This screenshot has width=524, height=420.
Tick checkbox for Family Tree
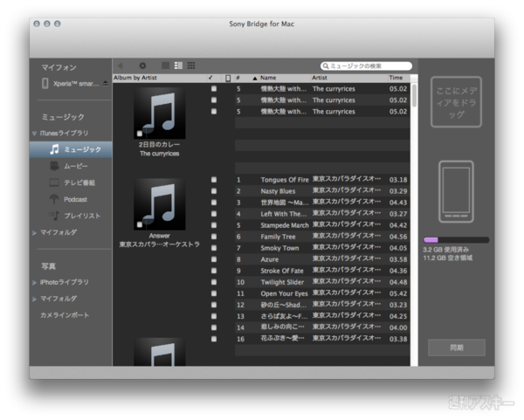(214, 237)
